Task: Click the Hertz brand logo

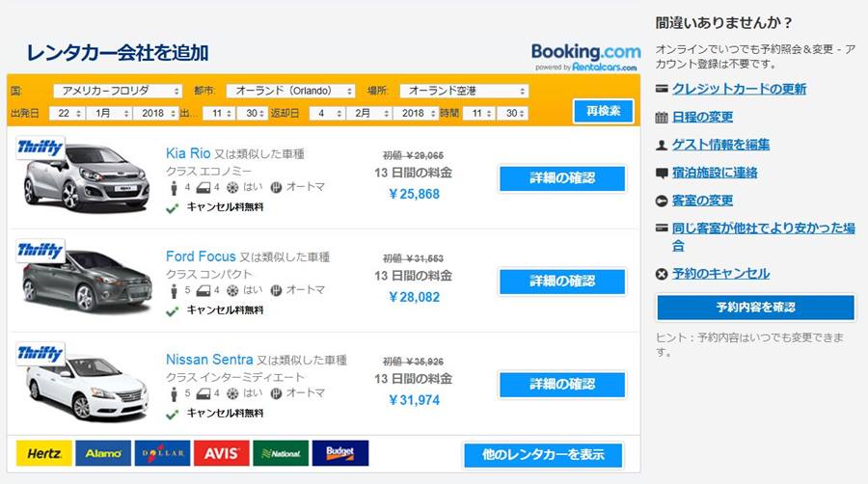Action: 43,453
